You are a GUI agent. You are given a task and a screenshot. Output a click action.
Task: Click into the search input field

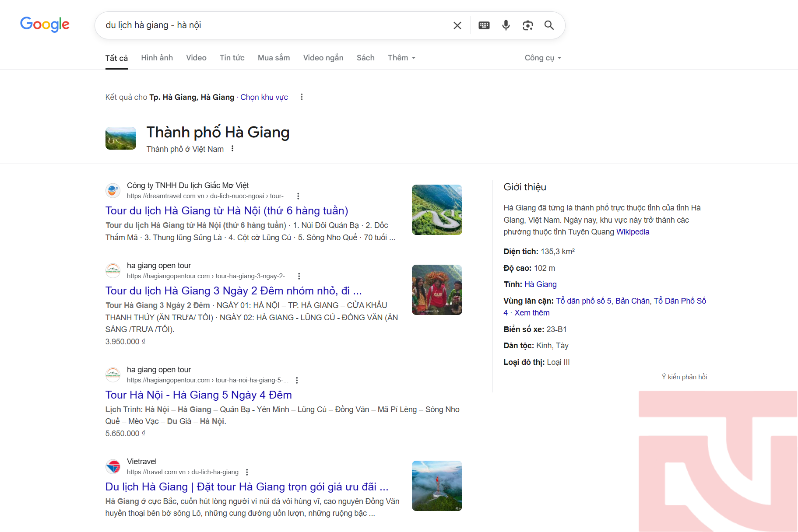click(x=276, y=25)
